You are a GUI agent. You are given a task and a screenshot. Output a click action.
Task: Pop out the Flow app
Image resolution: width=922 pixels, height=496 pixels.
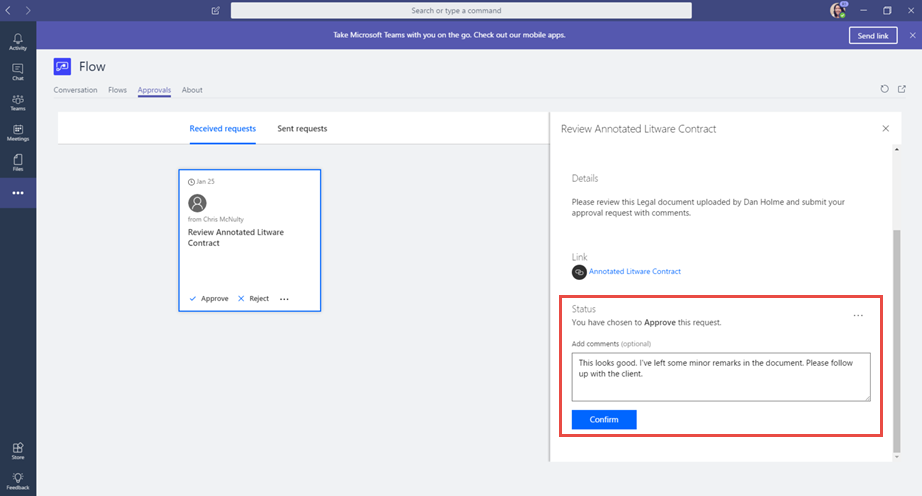[902, 89]
